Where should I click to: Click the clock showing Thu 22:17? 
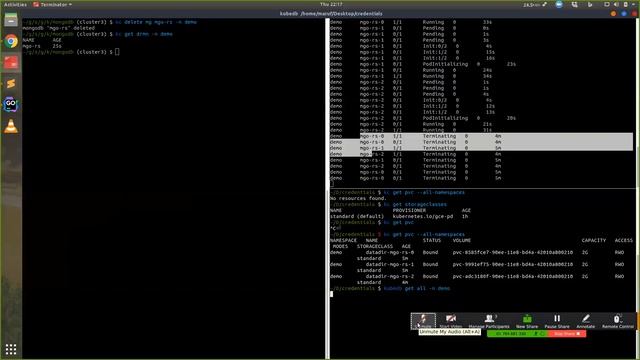tap(331, 4)
